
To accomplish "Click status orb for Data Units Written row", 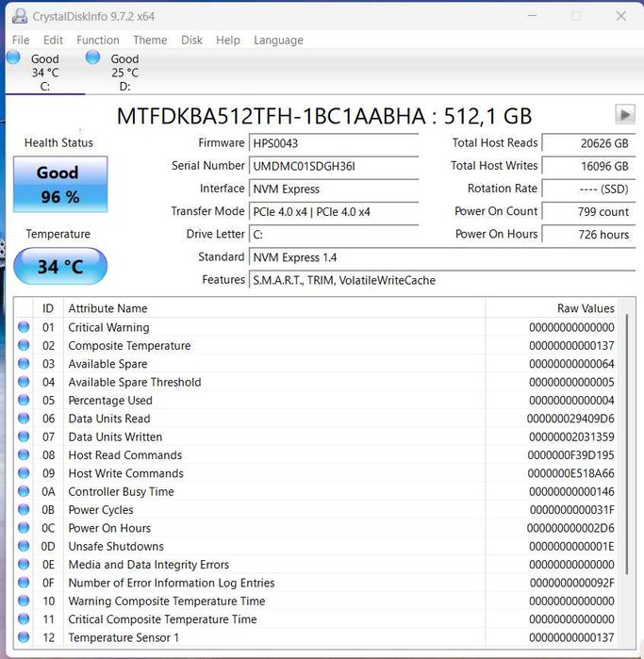I will [24, 437].
